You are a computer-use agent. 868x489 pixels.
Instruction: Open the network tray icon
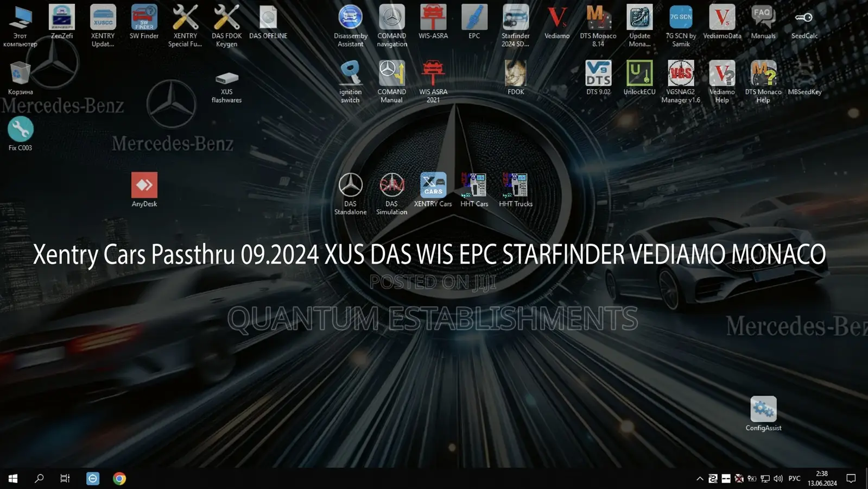[x=765, y=479]
